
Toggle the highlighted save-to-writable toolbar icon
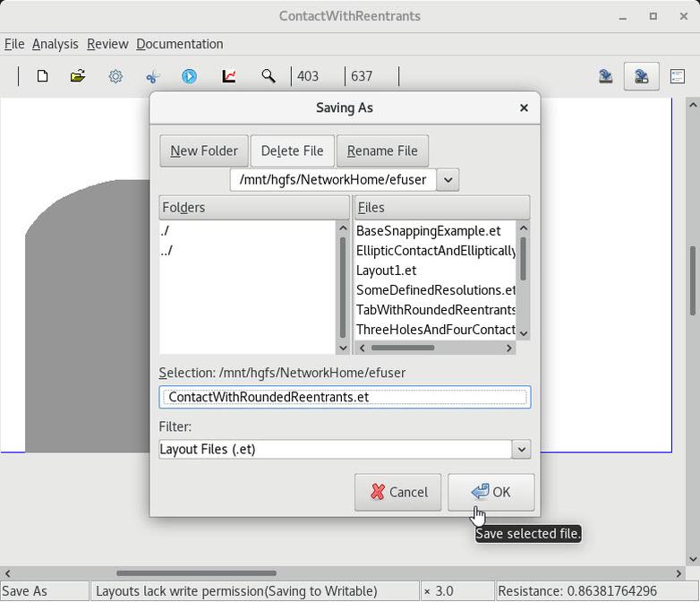pos(641,76)
